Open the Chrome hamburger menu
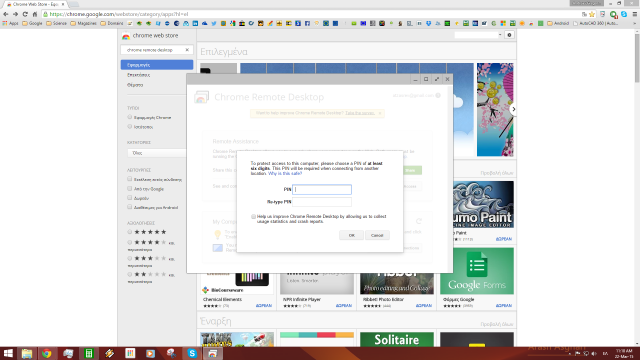 coord(635,14)
